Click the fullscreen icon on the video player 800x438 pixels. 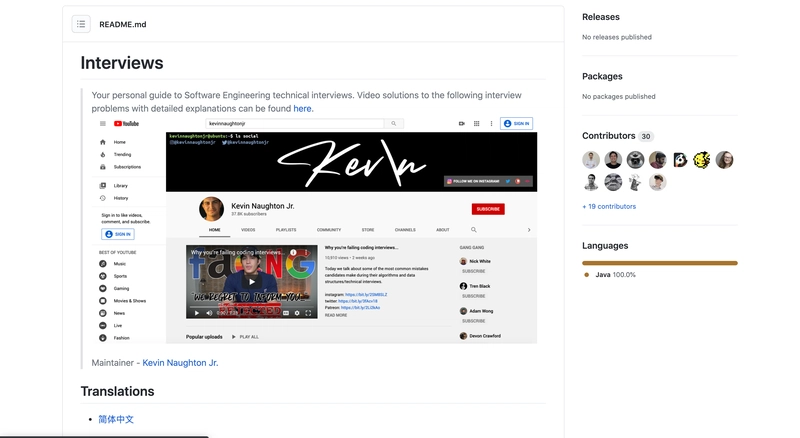click(308, 313)
